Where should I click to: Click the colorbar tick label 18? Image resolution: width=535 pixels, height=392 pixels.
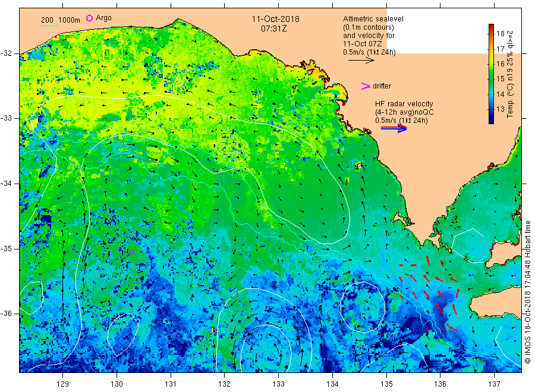500,33
